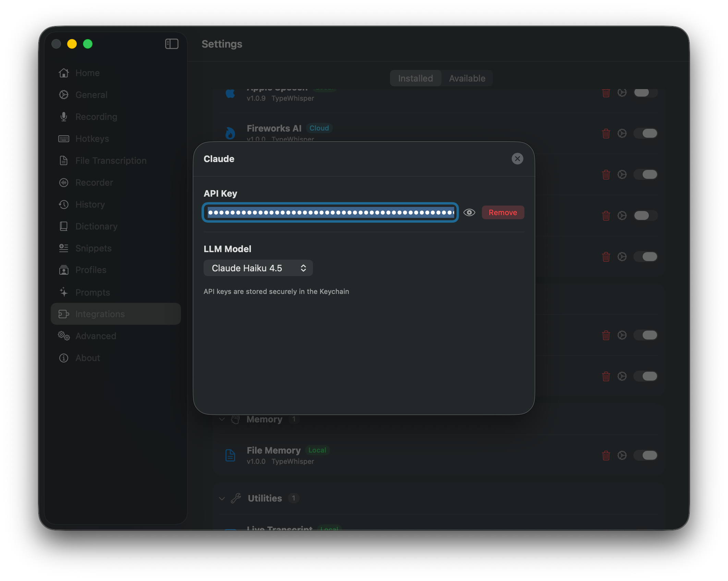
Task: Click the Remove API key button
Action: (x=502, y=212)
